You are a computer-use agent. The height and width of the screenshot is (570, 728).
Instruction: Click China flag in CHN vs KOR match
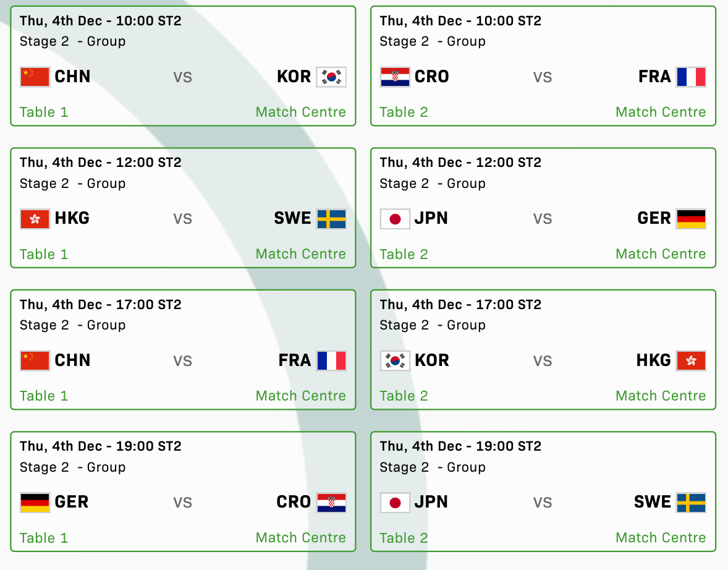pos(35,77)
